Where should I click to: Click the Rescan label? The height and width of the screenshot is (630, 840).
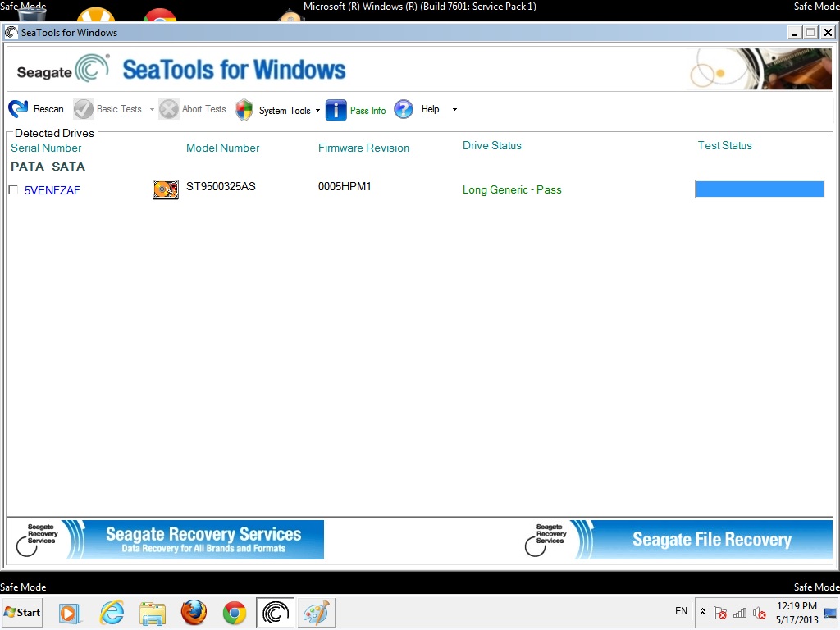tap(48, 109)
